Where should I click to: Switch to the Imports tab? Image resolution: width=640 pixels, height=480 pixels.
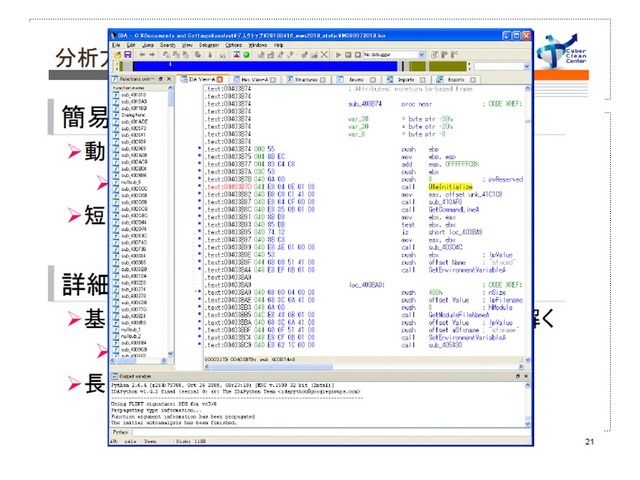point(406,80)
